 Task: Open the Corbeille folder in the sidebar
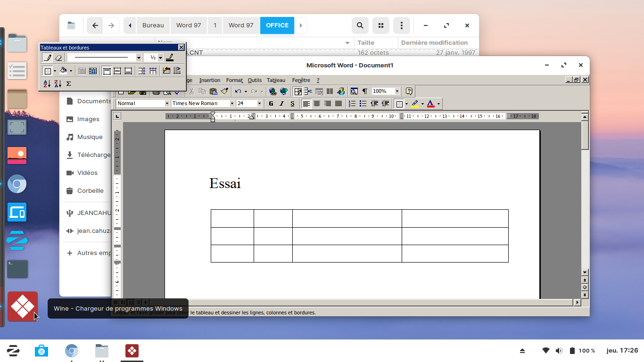click(x=90, y=191)
